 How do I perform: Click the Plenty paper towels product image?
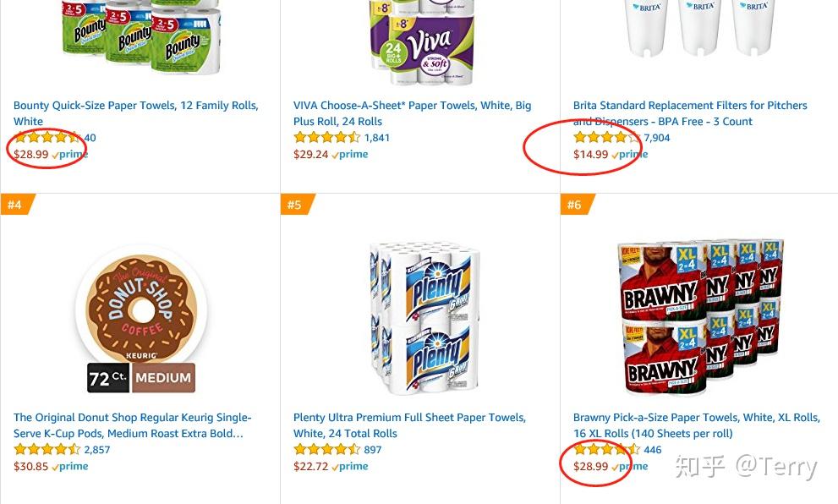click(421, 319)
